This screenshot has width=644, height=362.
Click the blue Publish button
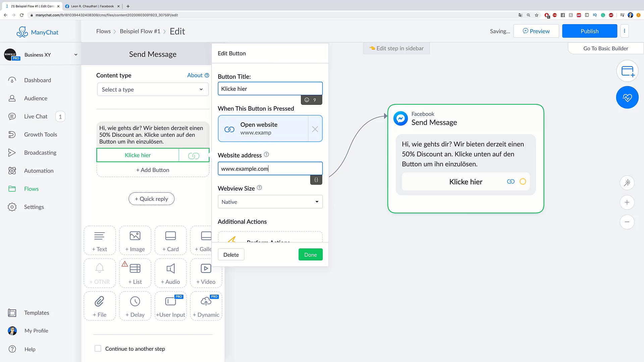click(589, 31)
